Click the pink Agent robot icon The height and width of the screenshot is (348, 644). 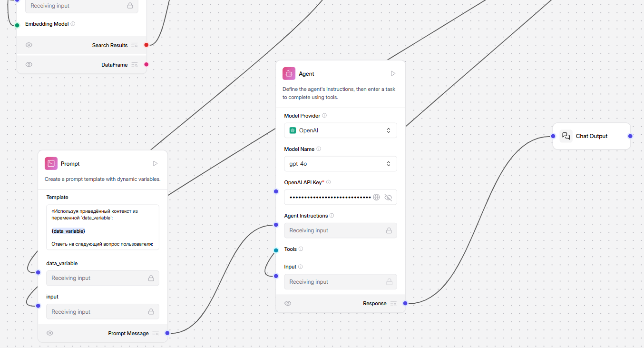289,74
